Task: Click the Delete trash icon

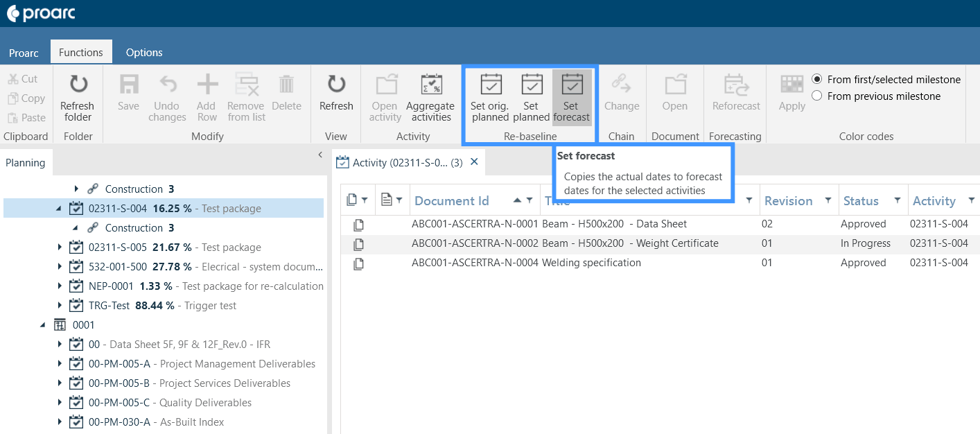Action: tap(286, 84)
